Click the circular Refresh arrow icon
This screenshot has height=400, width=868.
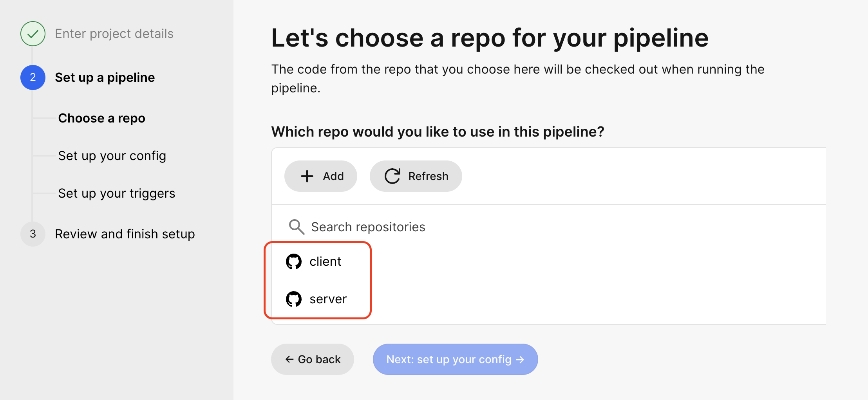(x=392, y=176)
